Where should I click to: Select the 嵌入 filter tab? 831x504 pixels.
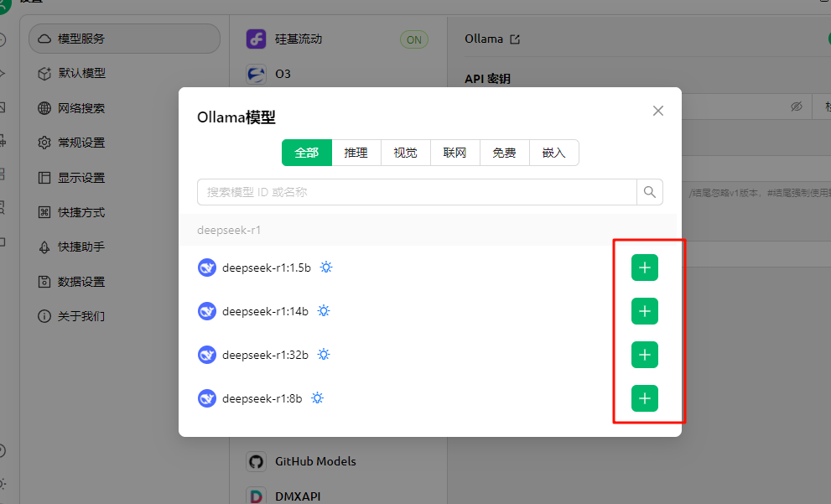553,153
